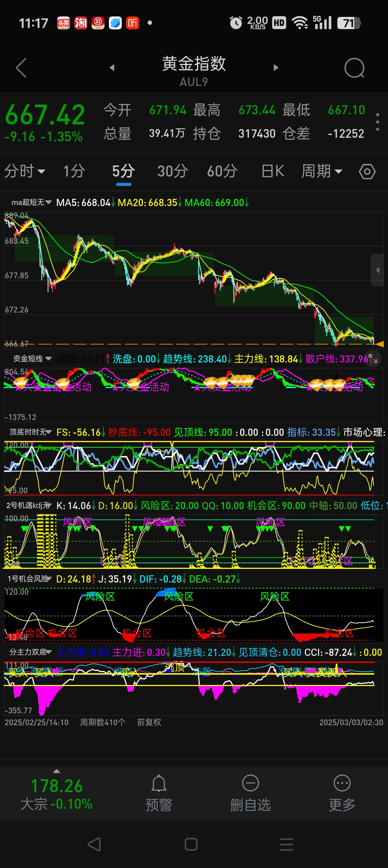The width and height of the screenshot is (388, 868).
Task: Expand the 分主力双底 indicator selector
Action: (x=31, y=652)
